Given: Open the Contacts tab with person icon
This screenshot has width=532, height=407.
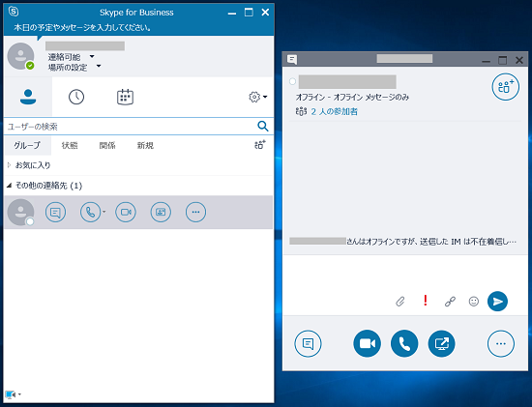Looking at the screenshot, I should [x=28, y=97].
